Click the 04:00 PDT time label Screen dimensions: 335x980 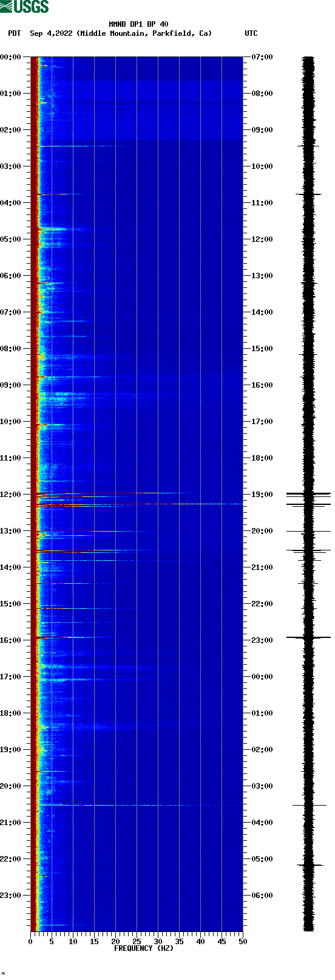10,203
